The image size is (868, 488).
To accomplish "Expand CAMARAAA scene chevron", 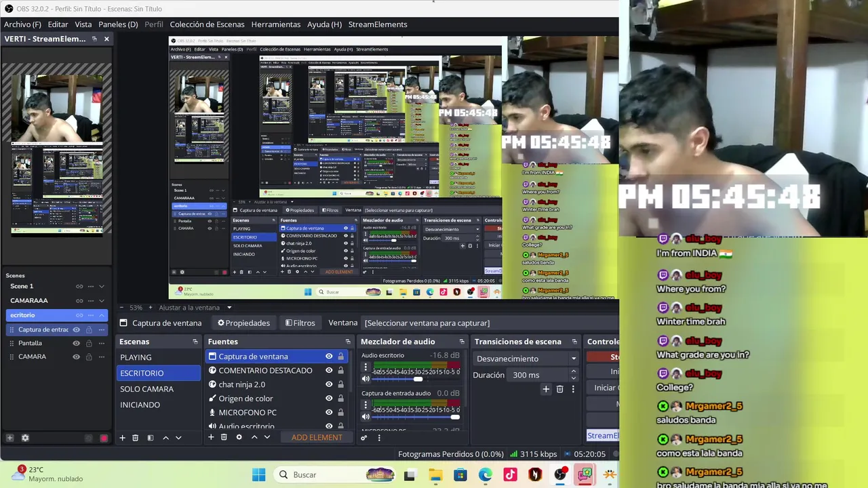I will [x=102, y=301].
